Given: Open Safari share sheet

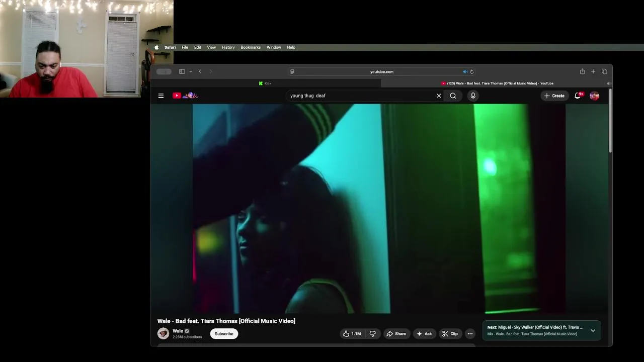Looking at the screenshot, I should pyautogui.click(x=582, y=71).
